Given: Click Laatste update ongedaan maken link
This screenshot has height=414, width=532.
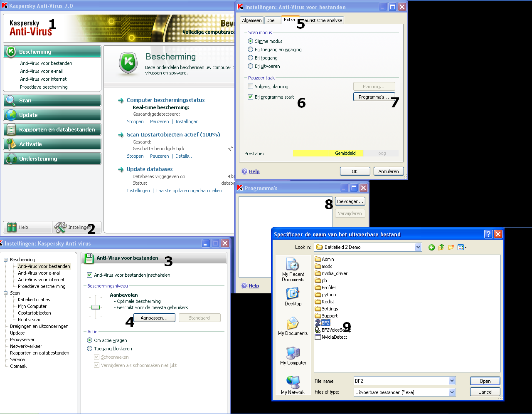Looking at the screenshot, I should pos(189,191).
